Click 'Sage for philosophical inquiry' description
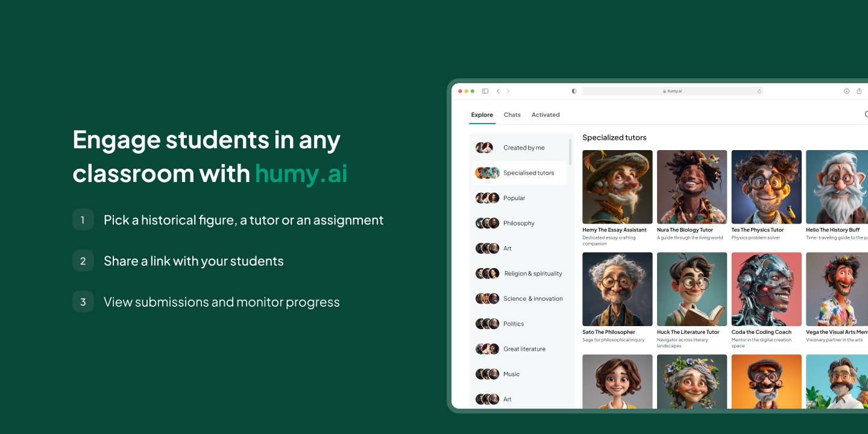The height and width of the screenshot is (434, 868). (x=614, y=340)
